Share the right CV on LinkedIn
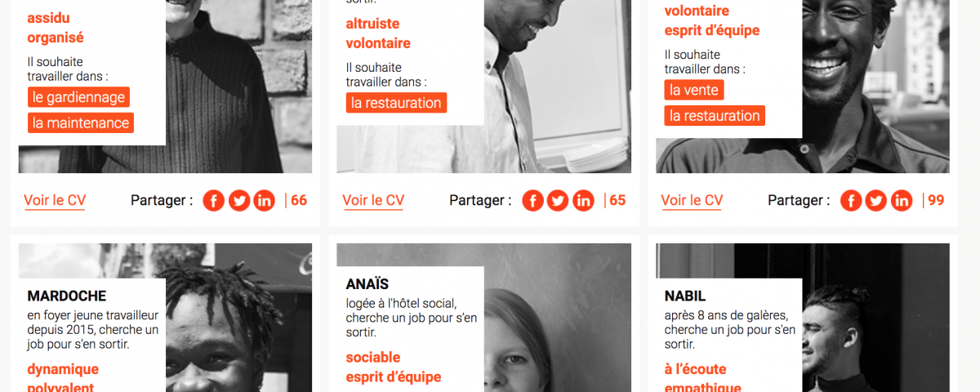The width and height of the screenshot is (980, 392). [902, 201]
